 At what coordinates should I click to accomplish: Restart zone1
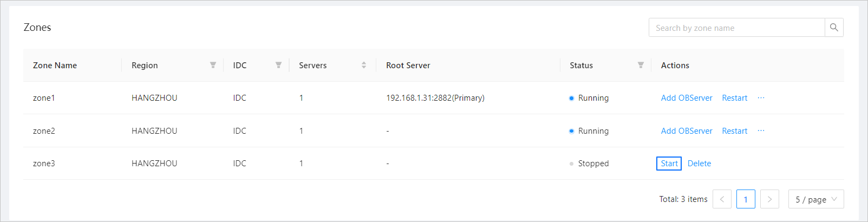pyautogui.click(x=734, y=98)
